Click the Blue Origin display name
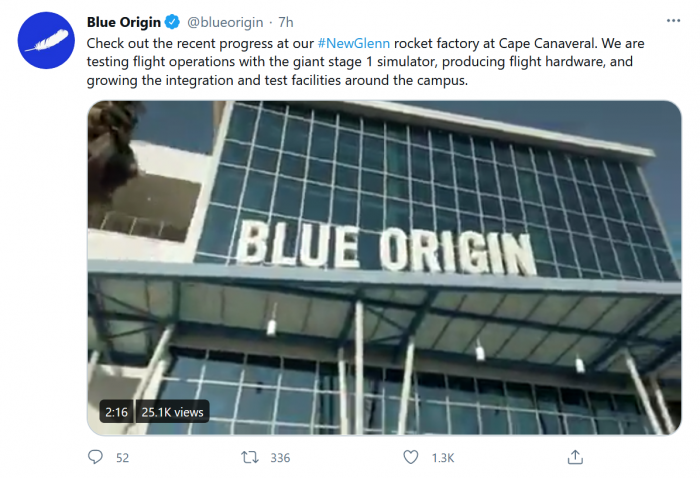Viewport: 700px width, 478px height. click(x=124, y=23)
